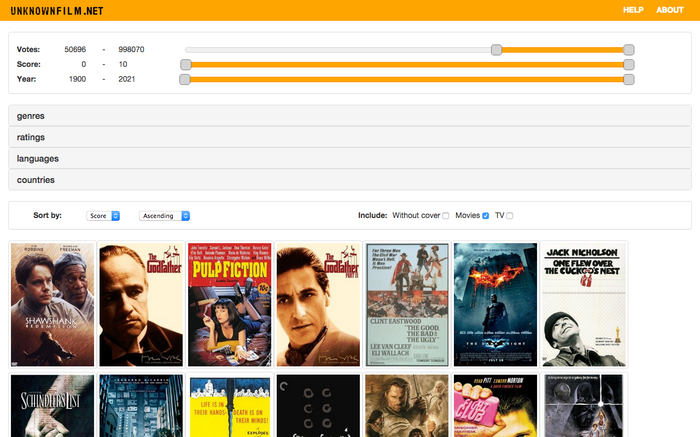This screenshot has width=700, height=437.
Task: Check the TV checkbox
Action: tap(510, 216)
